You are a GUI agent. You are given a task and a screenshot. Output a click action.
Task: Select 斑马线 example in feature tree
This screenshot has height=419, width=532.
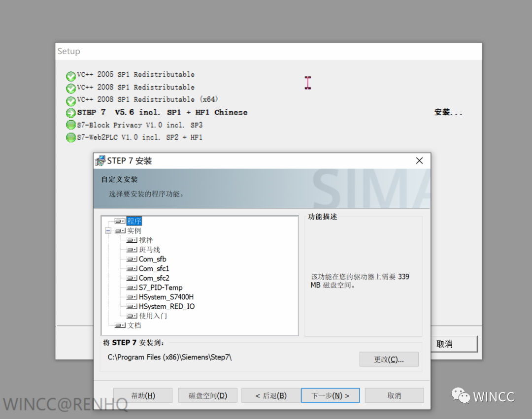click(x=149, y=250)
